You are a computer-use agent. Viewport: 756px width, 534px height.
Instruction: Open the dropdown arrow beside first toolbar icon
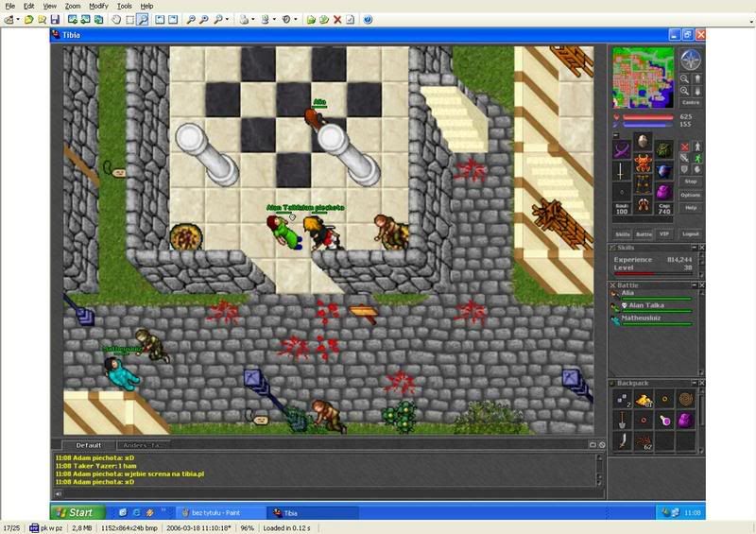tap(18, 20)
